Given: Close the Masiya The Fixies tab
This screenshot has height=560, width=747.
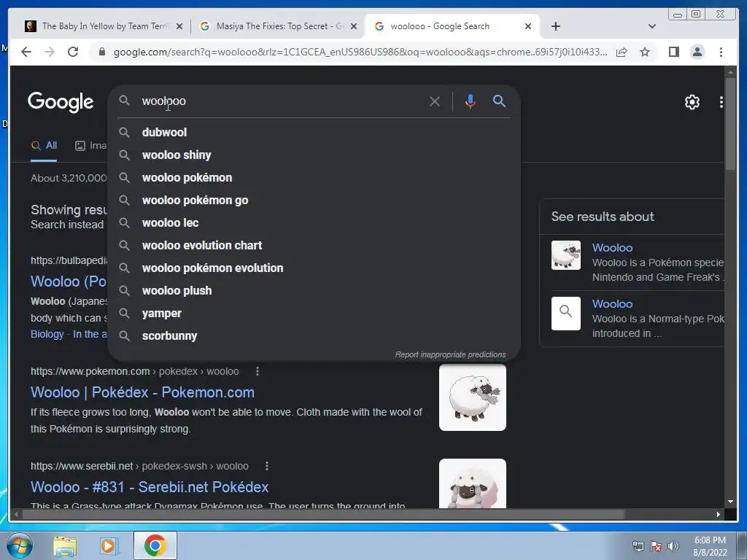Looking at the screenshot, I should tap(354, 26).
